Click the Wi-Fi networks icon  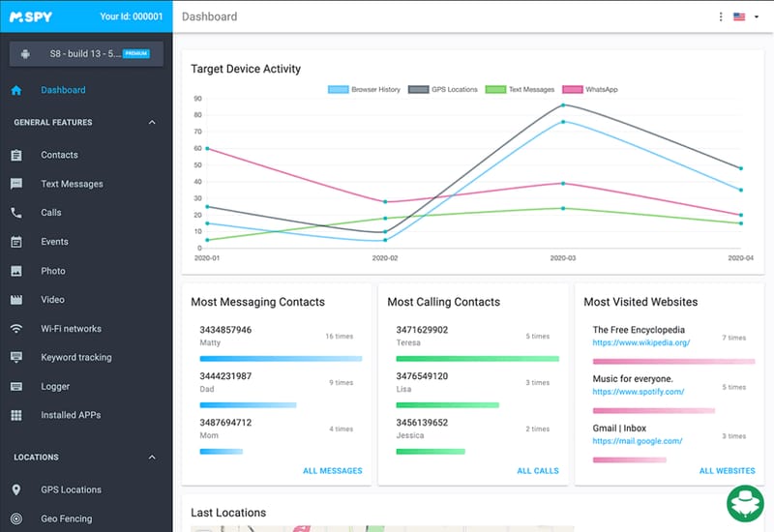[x=16, y=329]
